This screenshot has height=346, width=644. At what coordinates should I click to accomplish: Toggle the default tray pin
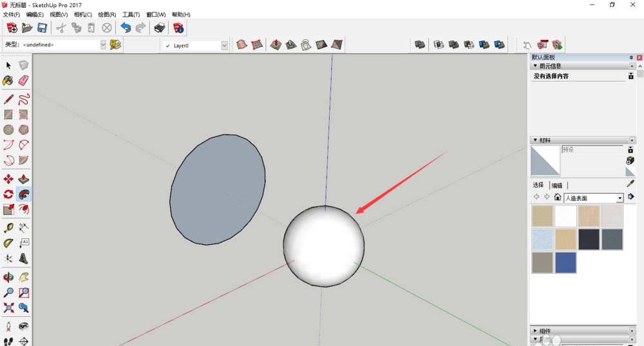pyautogui.click(x=631, y=57)
